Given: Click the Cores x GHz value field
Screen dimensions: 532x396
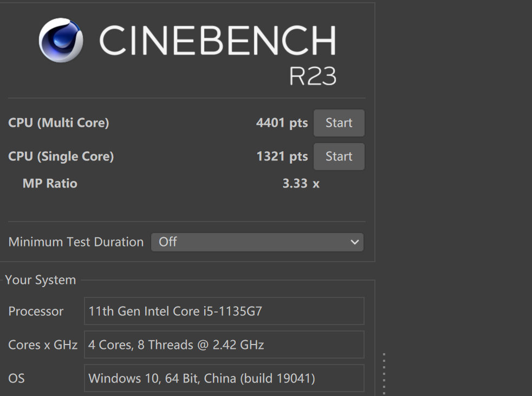Looking at the screenshot, I should click(224, 345).
